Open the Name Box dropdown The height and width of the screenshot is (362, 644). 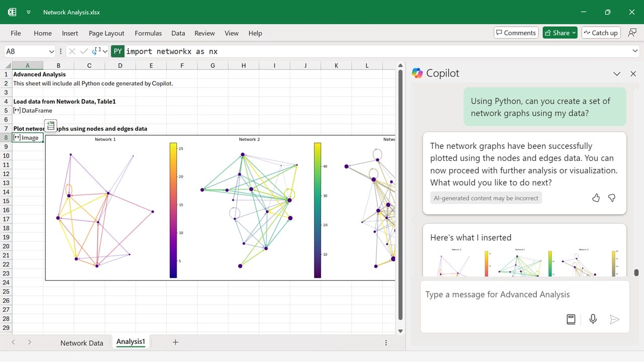[51, 51]
